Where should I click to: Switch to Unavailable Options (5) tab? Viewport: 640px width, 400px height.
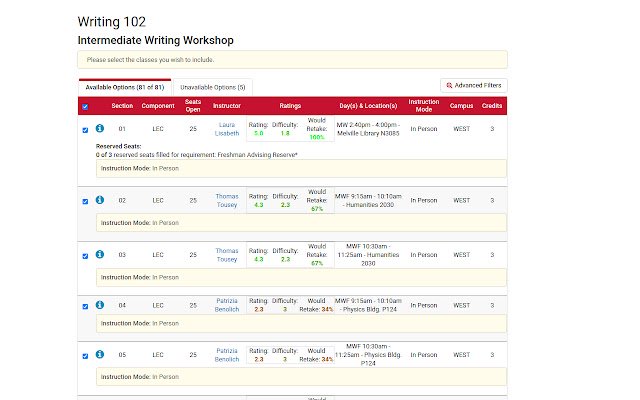point(213,87)
